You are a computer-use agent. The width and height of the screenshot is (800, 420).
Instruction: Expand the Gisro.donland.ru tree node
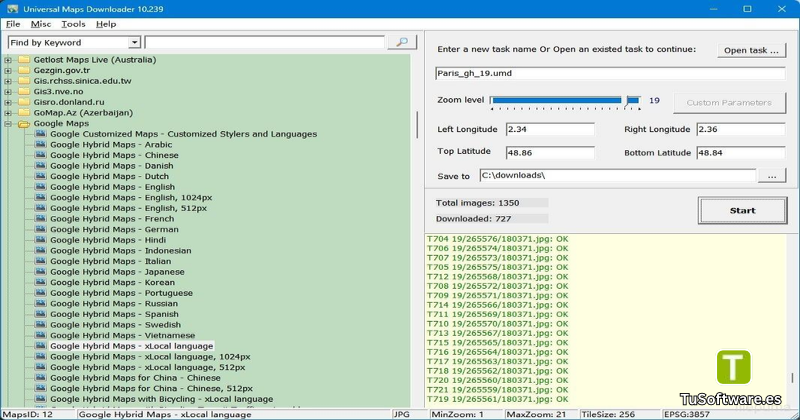(x=8, y=102)
